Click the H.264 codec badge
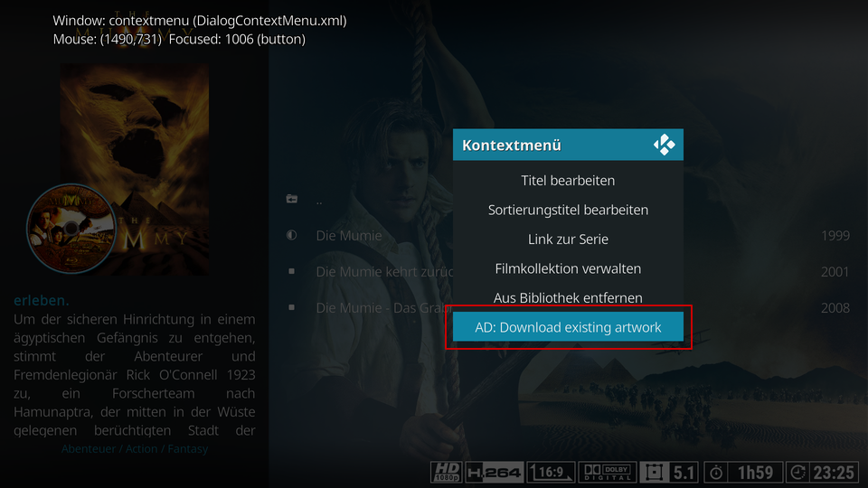The width and height of the screenshot is (868, 488). click(494, 473)
